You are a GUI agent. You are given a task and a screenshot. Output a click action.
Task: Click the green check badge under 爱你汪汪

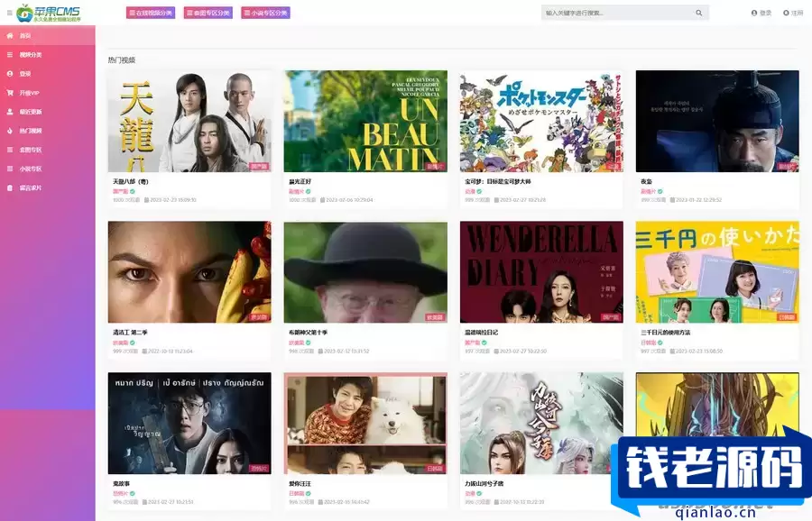click(x=309, y=494)
